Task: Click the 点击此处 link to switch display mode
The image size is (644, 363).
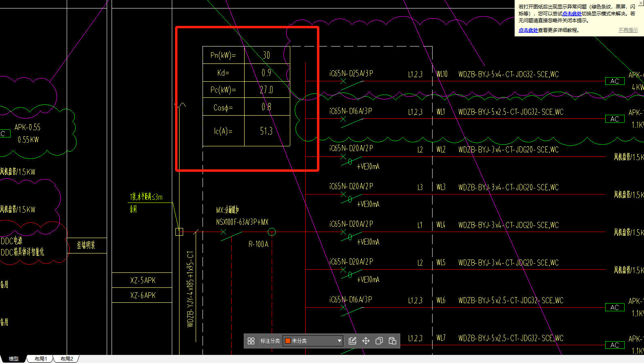Action: [572, 14]
